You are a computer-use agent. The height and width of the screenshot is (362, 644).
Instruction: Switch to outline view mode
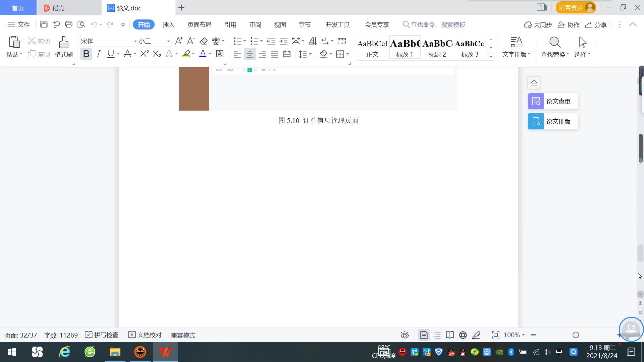[x=437, y=335]
